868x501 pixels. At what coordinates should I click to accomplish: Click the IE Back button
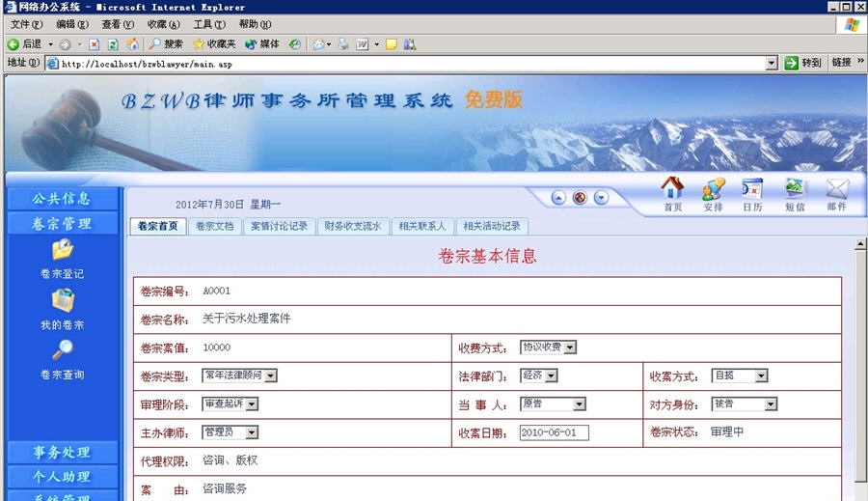(24, 43)
